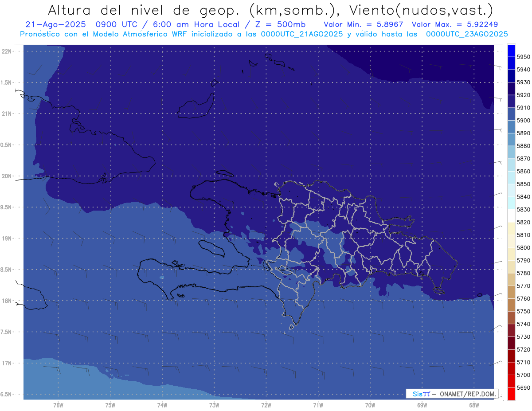
Task: Click the '5760' color scale value
Action: [524, 299]
